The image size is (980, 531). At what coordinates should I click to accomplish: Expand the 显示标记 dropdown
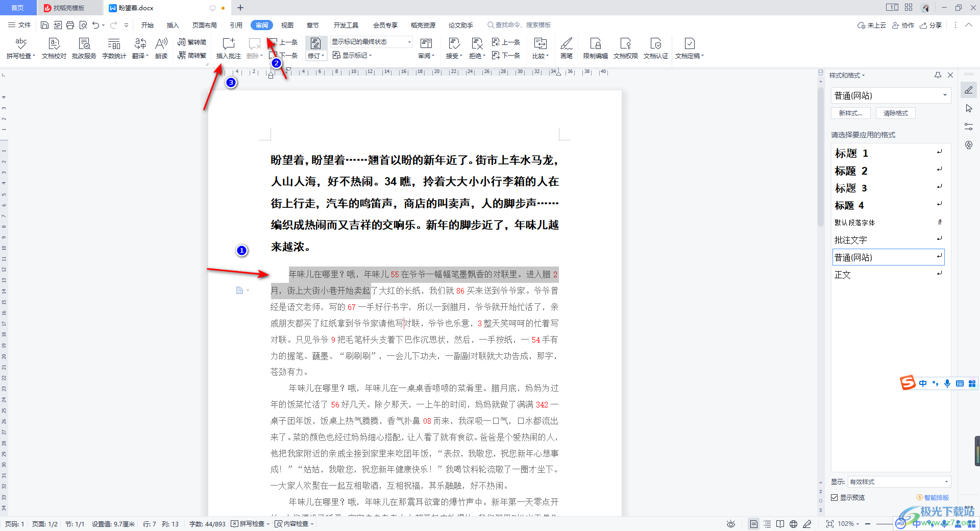point(352,55)
